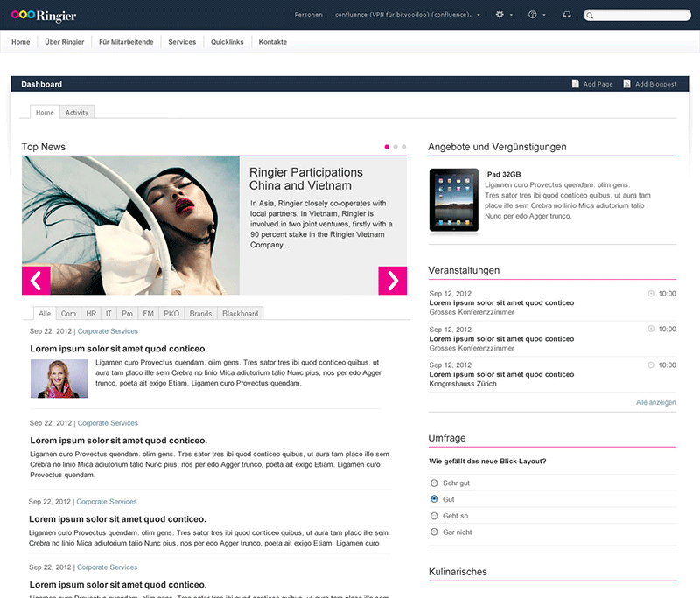
Task: Open the Quicklinks menu
Action: tap(227, 42)
